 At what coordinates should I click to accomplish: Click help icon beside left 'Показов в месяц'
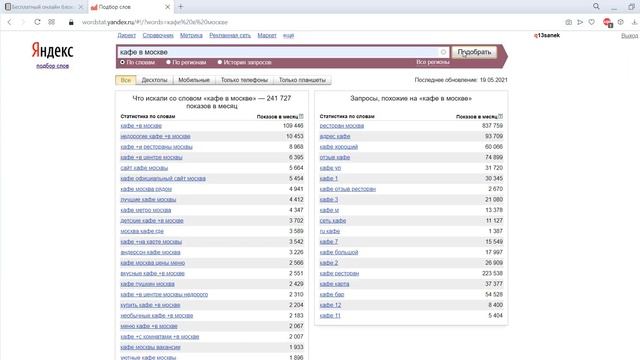[x=301, y=116]
